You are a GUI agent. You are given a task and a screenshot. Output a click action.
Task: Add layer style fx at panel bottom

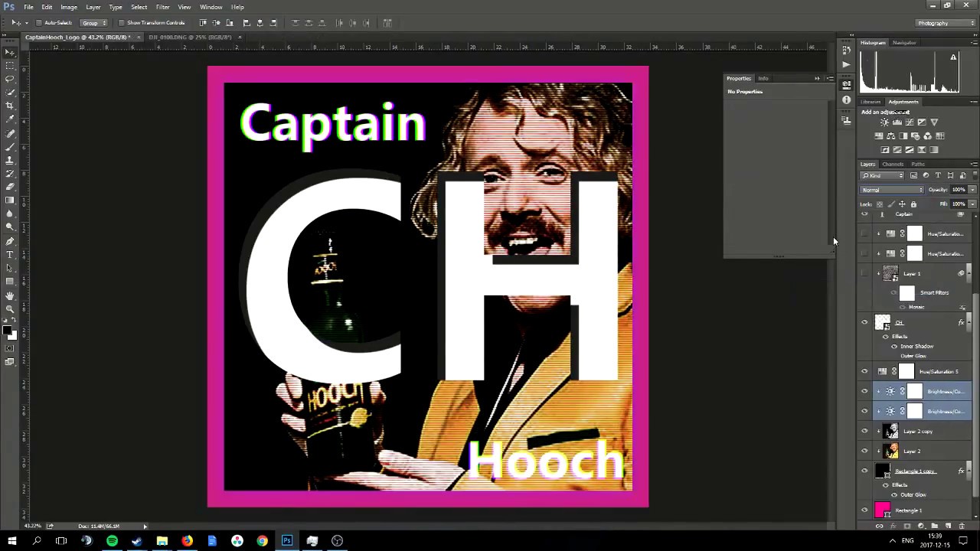pos(893,527)
